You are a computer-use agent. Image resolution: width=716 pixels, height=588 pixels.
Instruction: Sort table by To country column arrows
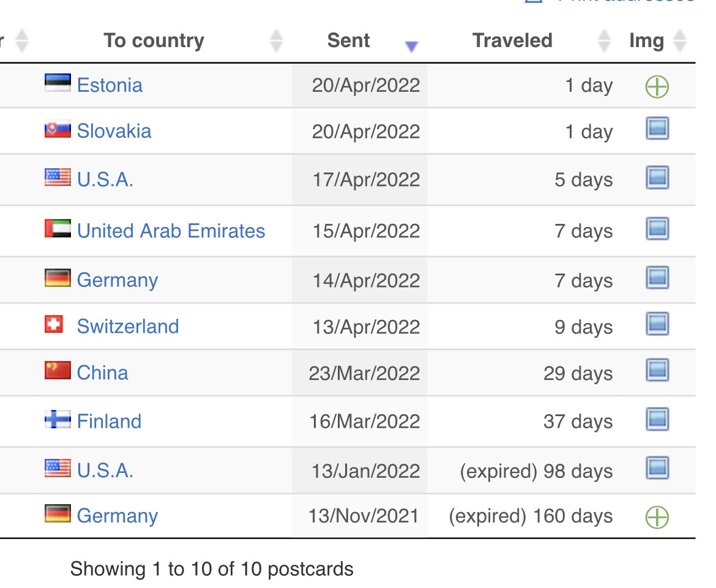tap(276, 40)
